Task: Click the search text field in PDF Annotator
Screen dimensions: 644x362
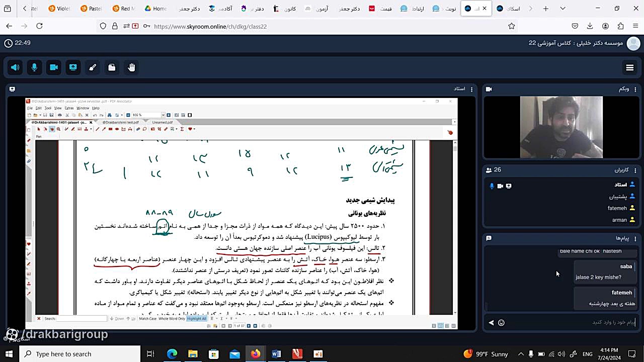Action: coord(82,318)
